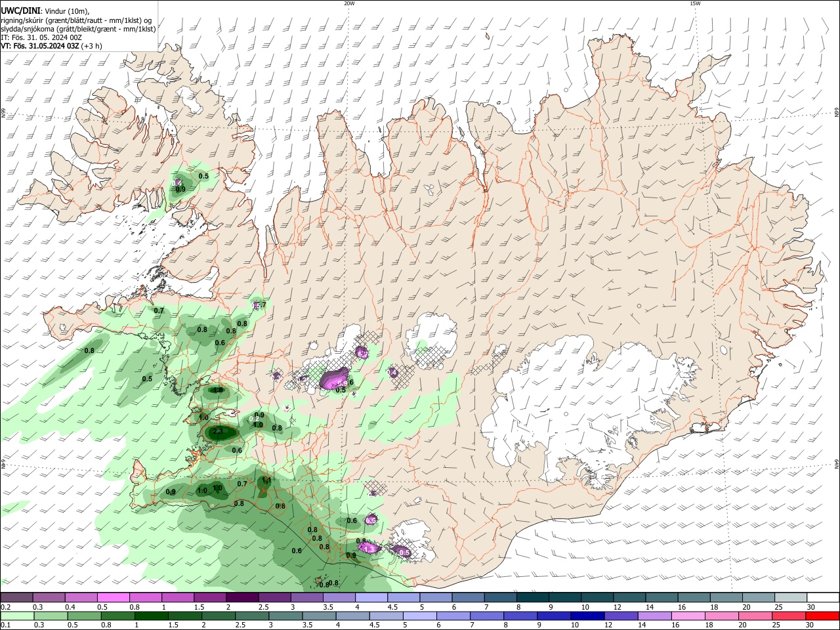The width and height of the screenshot is (840, 630).
Task: Select the darkest purple snow swatch between 2 and 2.5
Action: (x=242, y=597)
